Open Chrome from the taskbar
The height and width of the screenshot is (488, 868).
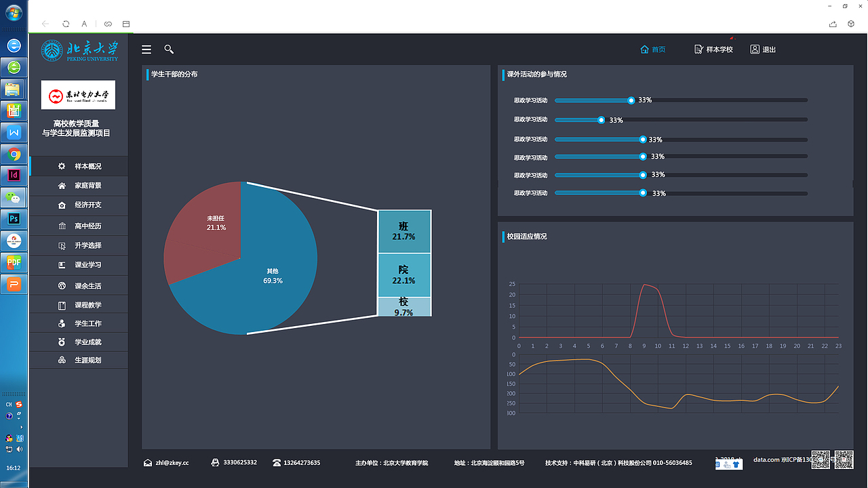pyautogui.click(x=14, y=154)
